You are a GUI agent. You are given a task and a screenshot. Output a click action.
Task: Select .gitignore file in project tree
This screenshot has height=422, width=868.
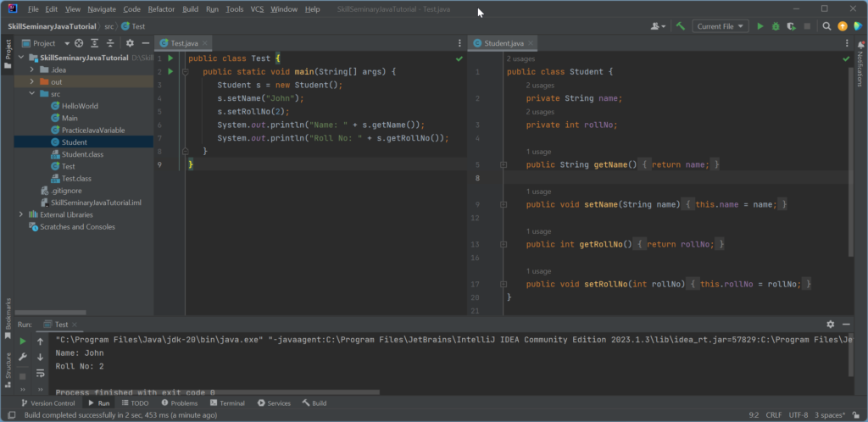[66, 191]
